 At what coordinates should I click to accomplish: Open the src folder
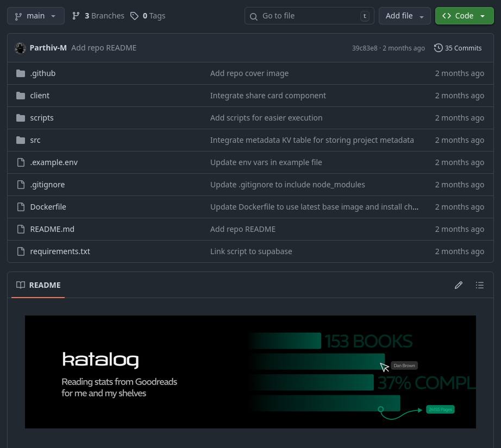35,140
